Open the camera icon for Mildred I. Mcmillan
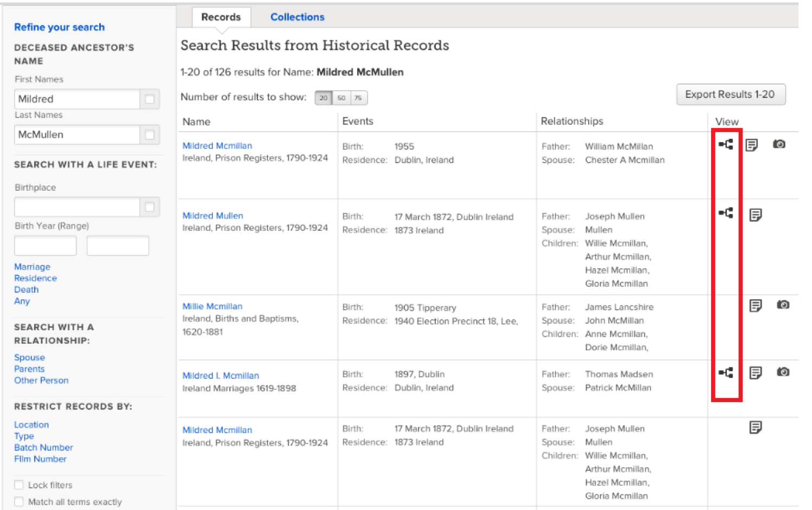This screenshot has width=812, height=510. (x=783, y=372)
